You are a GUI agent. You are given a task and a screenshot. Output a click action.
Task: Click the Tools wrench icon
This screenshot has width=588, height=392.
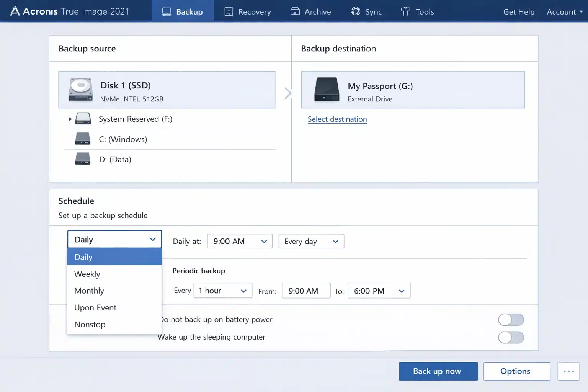405,11
